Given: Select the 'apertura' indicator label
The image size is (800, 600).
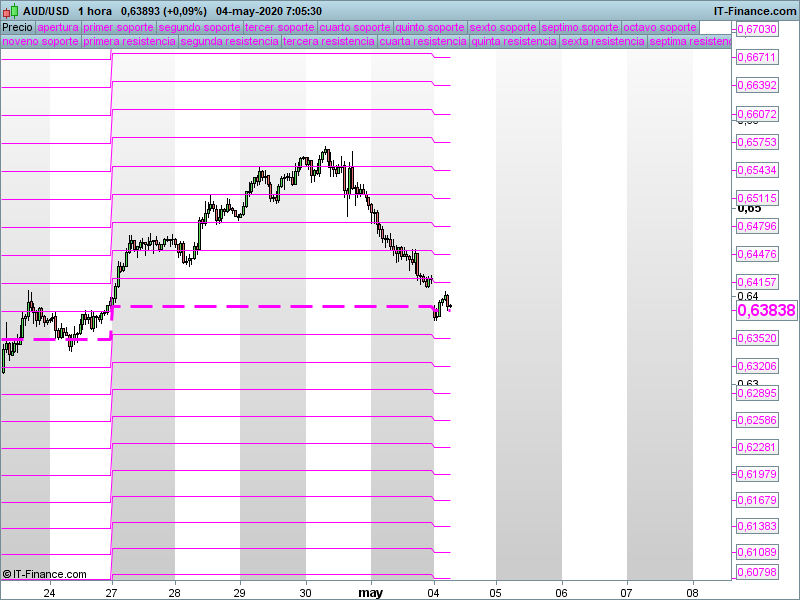Looking at the screenshot, I should (x=57, y=27).
